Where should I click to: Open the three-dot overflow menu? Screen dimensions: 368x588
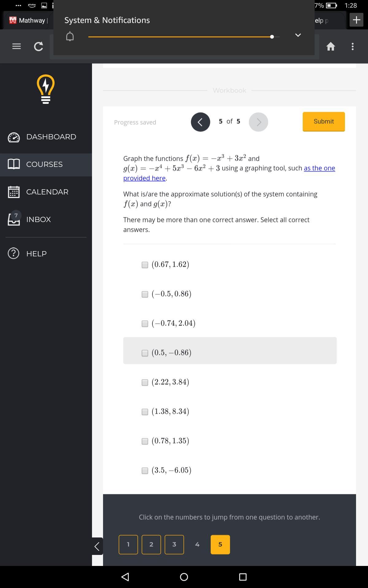pos(353,46)
